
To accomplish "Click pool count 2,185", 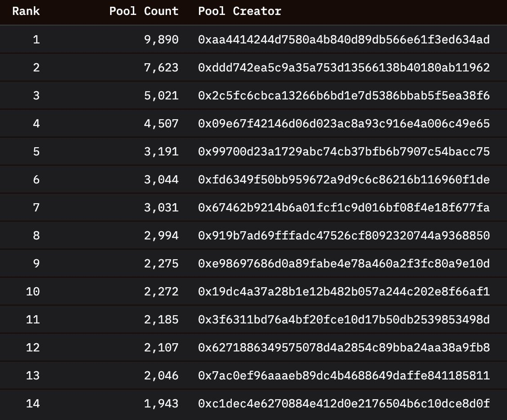I will pyautogui.click(x=161, y=320).
